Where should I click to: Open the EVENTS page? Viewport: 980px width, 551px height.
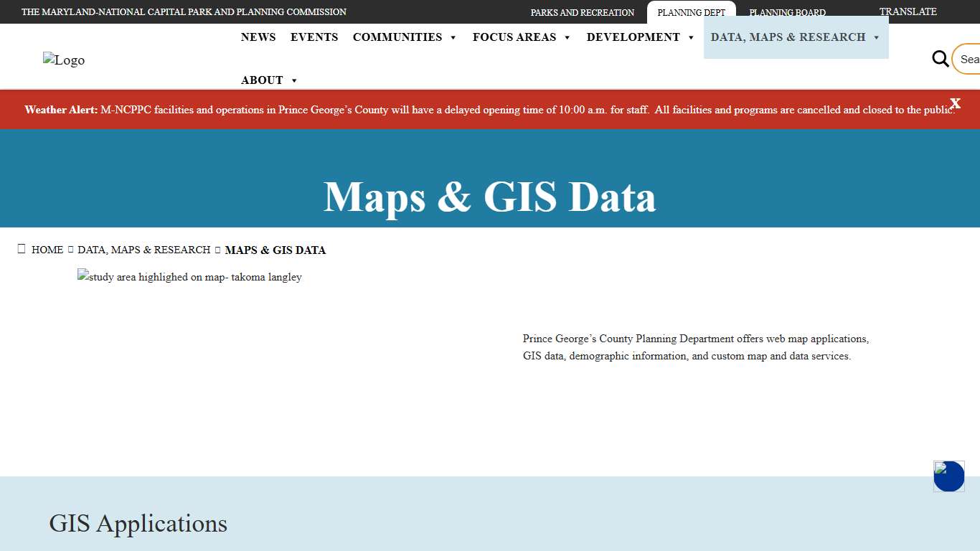[314, 37]
